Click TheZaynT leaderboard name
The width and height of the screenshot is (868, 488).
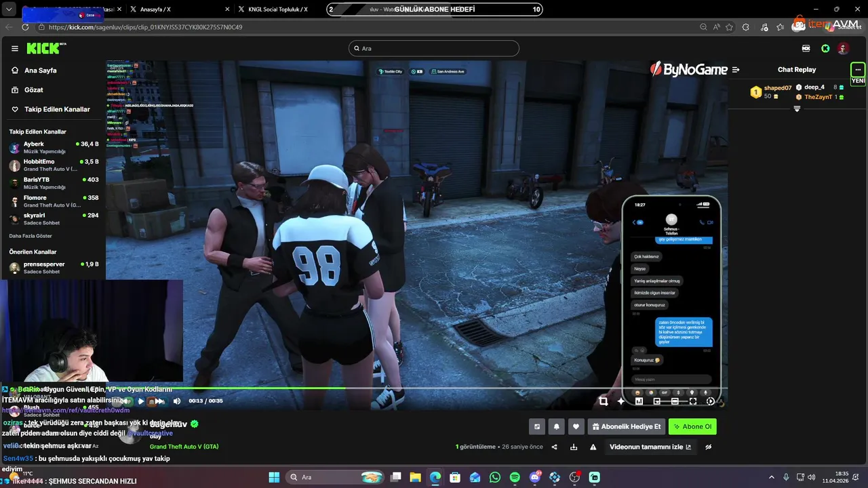coord(818,97)
